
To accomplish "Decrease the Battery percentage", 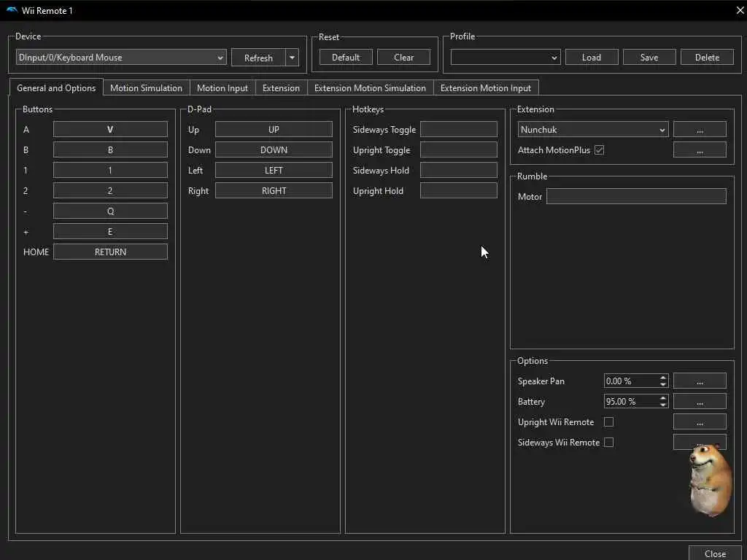I will pos(662,405).
